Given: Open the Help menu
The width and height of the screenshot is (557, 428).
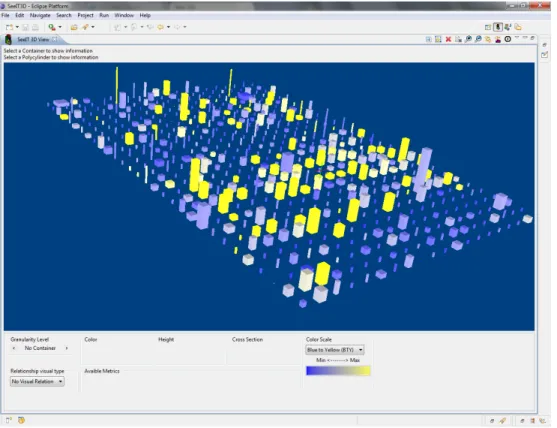Looking at the screenshot, I should 145,15.
